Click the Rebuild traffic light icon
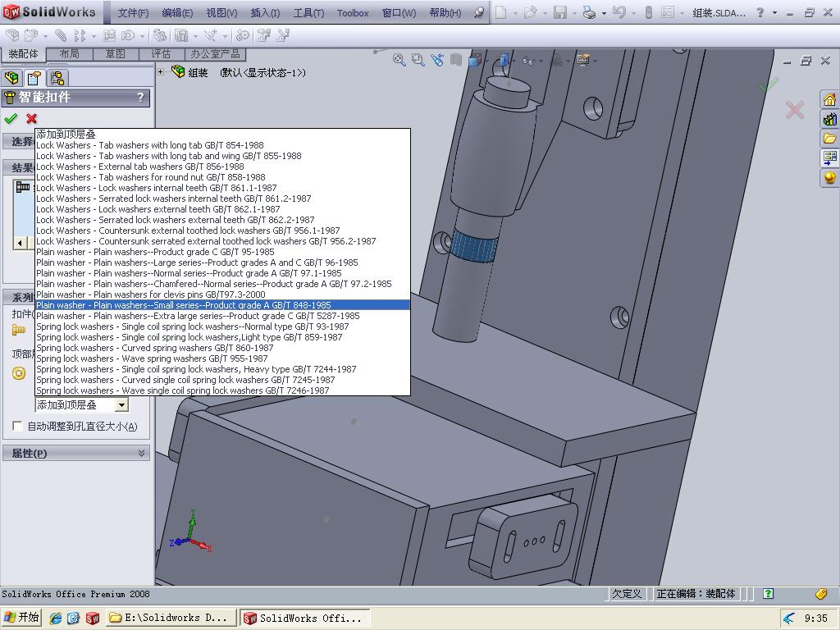 click(648, 12)
